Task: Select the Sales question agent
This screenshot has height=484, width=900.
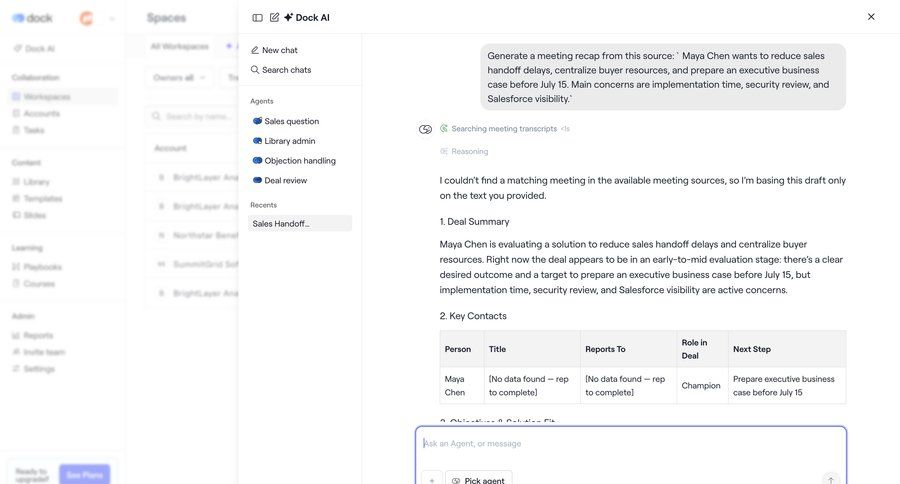Action: pyautogui.click(x=286, y=121)
